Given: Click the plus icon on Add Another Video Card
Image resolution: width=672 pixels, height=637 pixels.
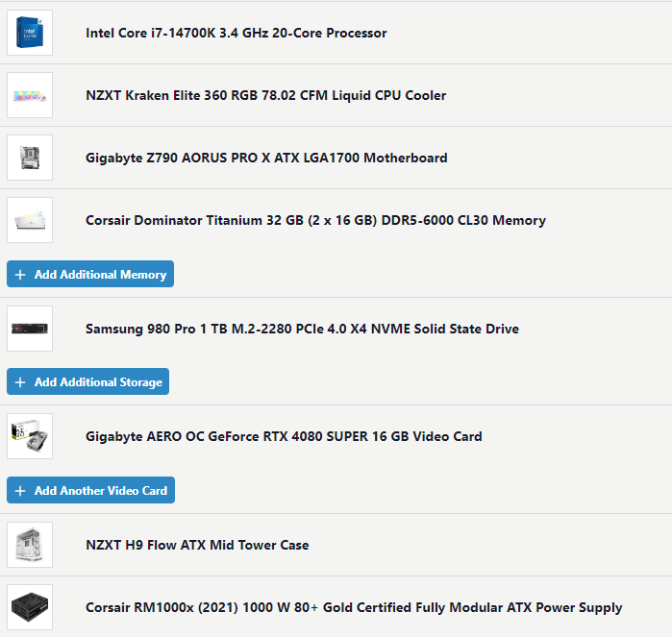Looking at the screenshot, I should point(20,491).
